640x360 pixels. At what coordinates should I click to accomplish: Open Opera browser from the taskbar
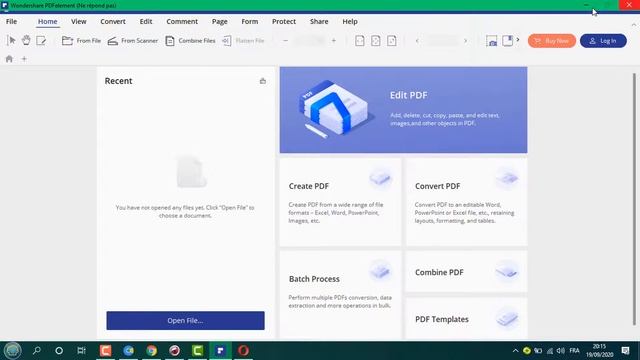tap(243, 350)
